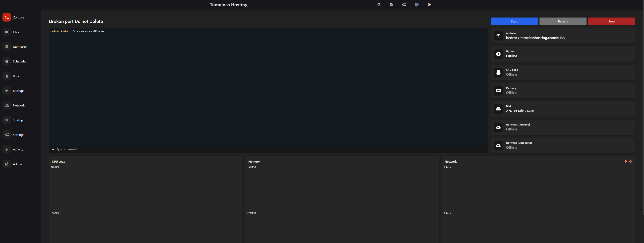
Task: Toggle outbound traffic legend on Network chart
Action: [630, 161]
